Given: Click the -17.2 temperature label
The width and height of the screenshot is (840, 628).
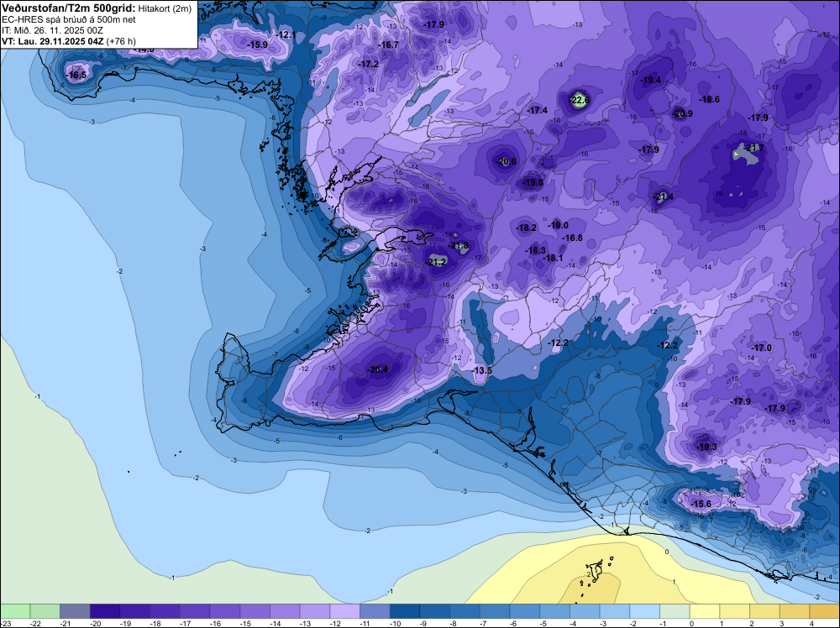Looking at the screenshot, I should (368, 65).
